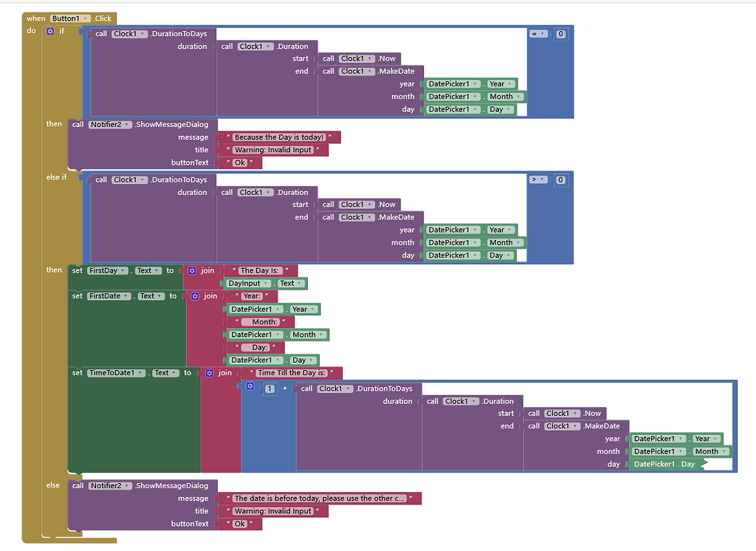756x551 pixels.
Task: Select the "Year:" text string block
Action: click(x=252, y=296)
